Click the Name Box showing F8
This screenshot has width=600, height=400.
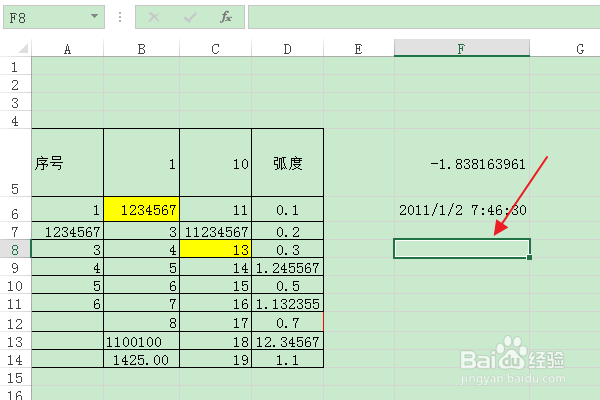click(x=54, y=17)
